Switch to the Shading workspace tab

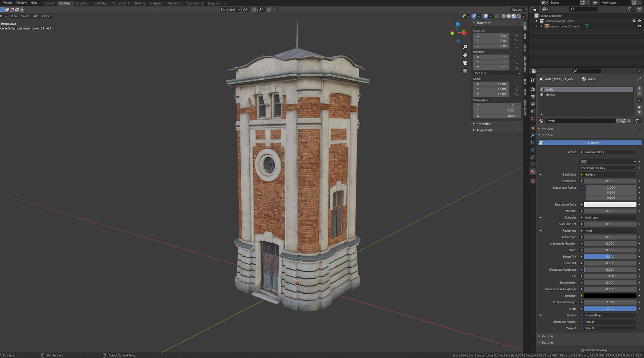point(139,3)
